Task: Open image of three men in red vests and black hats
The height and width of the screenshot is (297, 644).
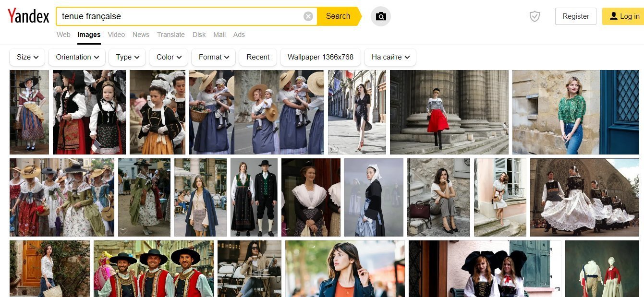Action: (154, 269)
